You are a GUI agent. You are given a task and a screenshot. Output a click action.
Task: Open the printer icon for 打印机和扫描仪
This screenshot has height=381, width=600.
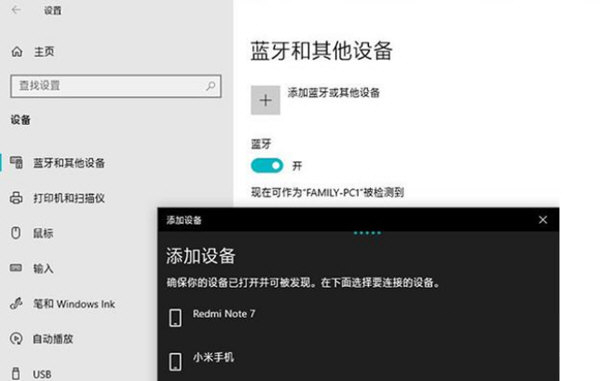click(16, 198)
